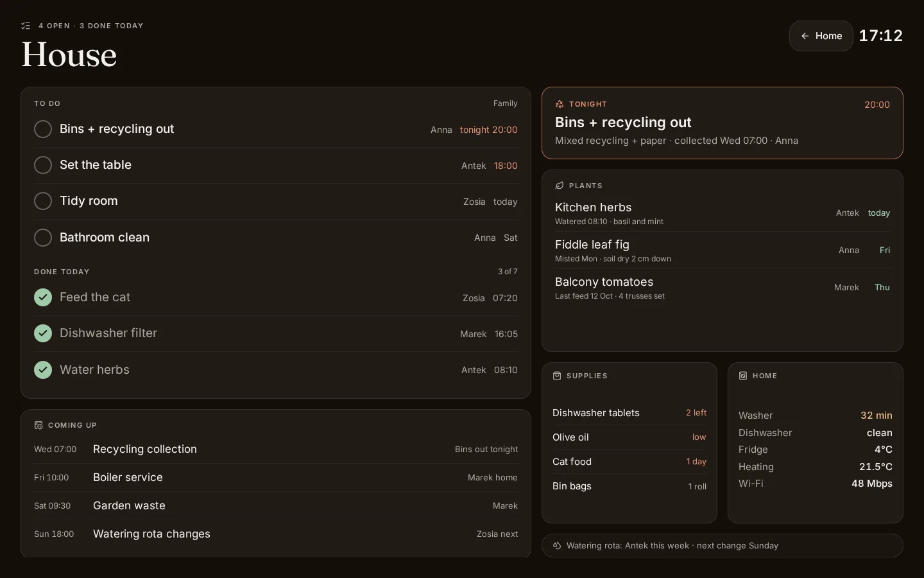924x578 pixels.
Task: Click the calendar icon beside COMING UP
Action: tap(38, 425)
